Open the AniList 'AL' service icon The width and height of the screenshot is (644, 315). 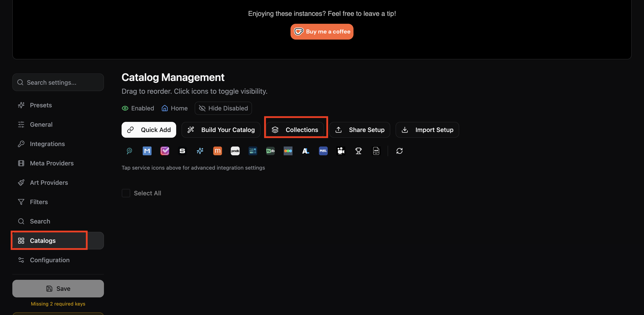tap(305, 151)
